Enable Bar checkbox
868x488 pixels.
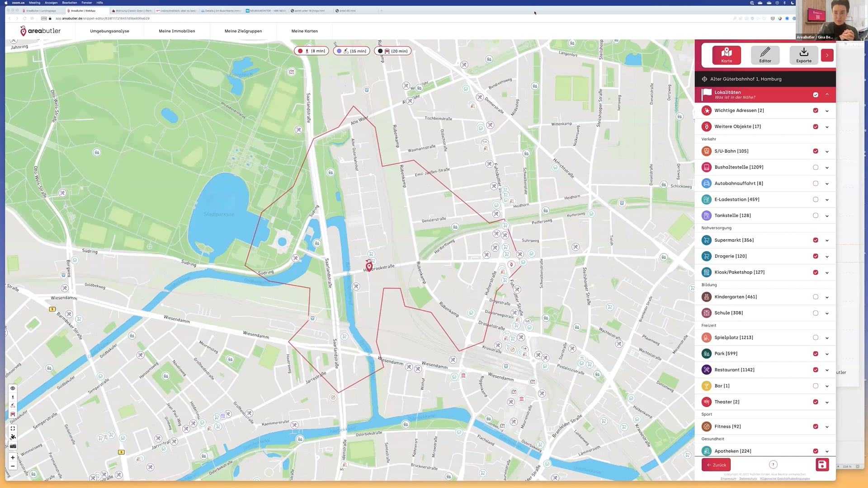pyautogui.click(x=816, y=386)
